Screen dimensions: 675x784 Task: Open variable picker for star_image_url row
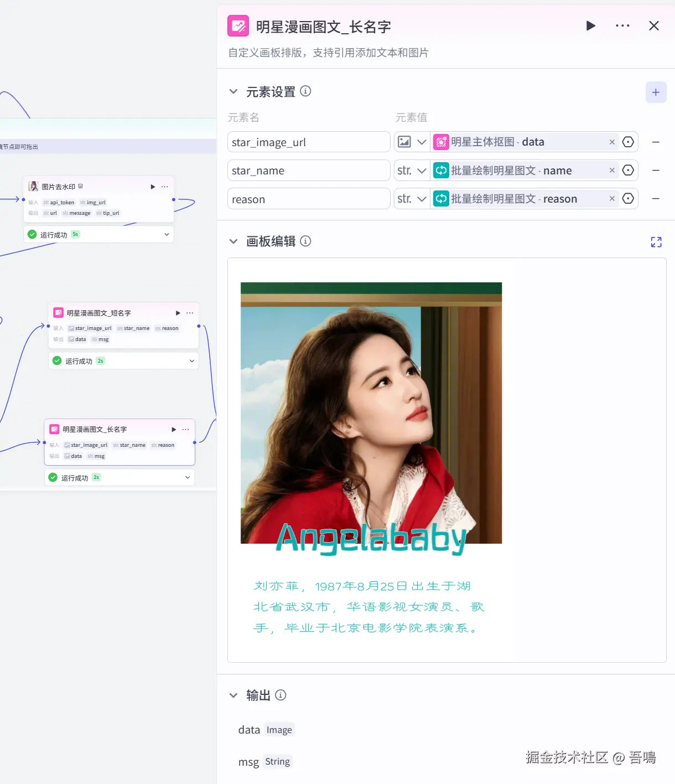pos(628,142)
